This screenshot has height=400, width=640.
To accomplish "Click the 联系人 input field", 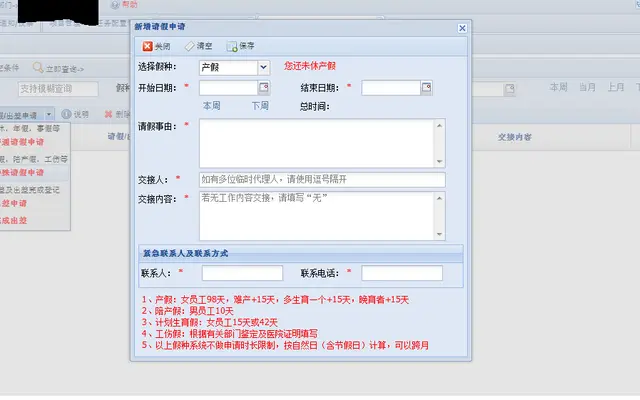I will [x=242, y=273].
